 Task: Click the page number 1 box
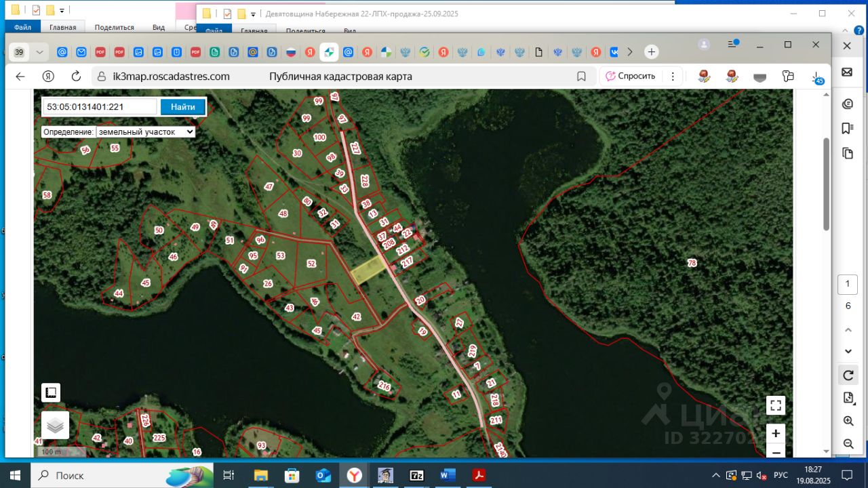pos(848,285)
